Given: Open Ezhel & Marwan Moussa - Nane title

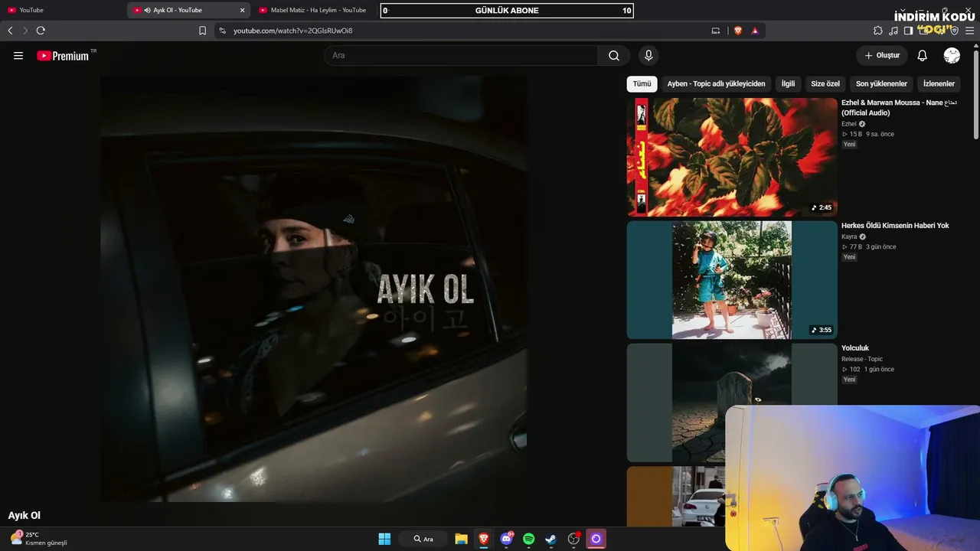Looking at the screenshot, I should (x=900, y=107).
